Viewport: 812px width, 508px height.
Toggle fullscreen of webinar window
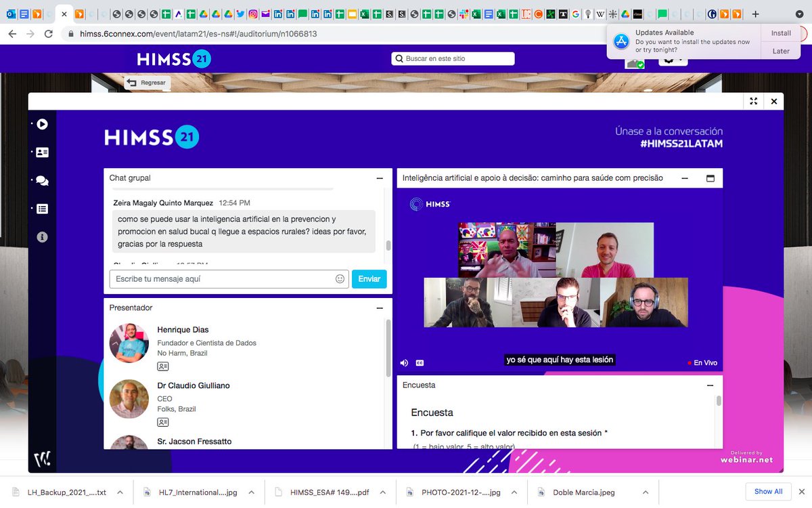tap(753, 102)
